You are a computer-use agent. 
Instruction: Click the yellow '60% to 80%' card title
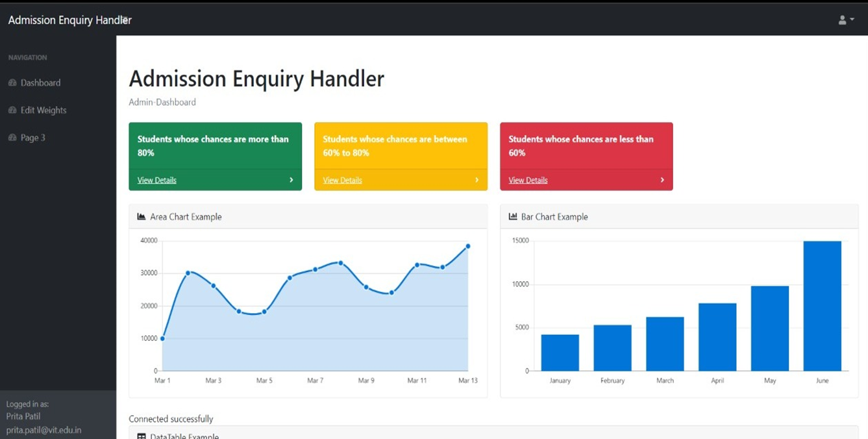click(395, 146)
